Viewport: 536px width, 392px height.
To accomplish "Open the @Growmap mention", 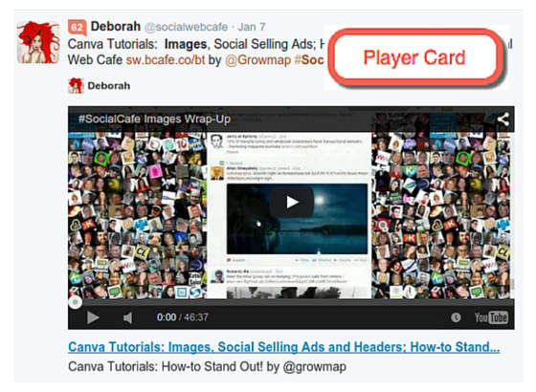I will (x=258, y=59).
